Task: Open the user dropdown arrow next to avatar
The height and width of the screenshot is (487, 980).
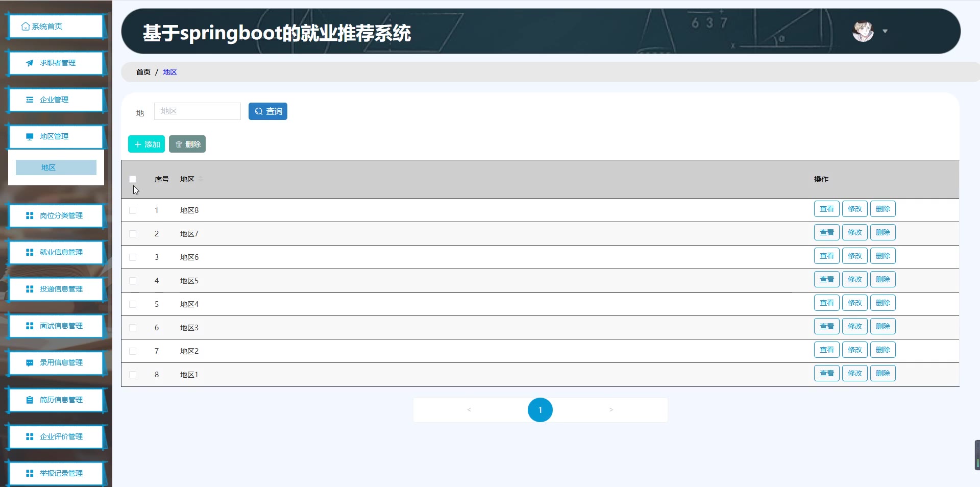Action: coord(885,31)
